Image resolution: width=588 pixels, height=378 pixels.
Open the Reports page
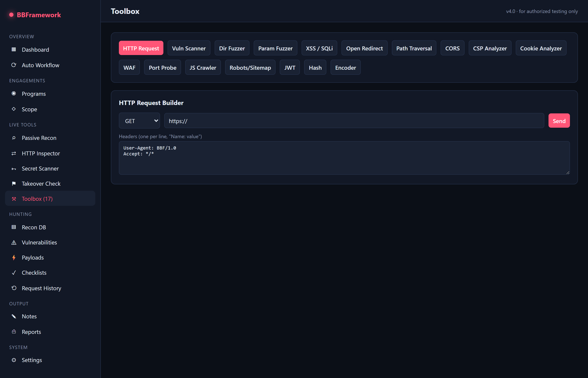tap(50, 332)
